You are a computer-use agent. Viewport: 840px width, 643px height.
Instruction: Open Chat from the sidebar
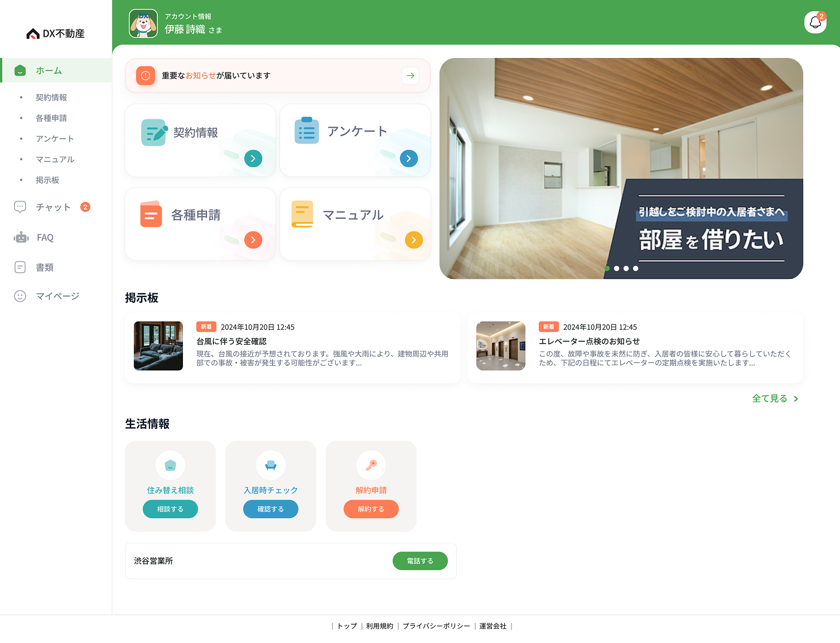(x=53, y=207)
